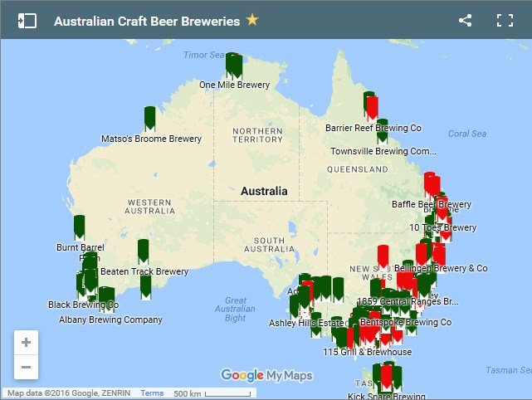Click the Beaten Track Brewery label
The image size is (532, 400).
tap(144, 271)
